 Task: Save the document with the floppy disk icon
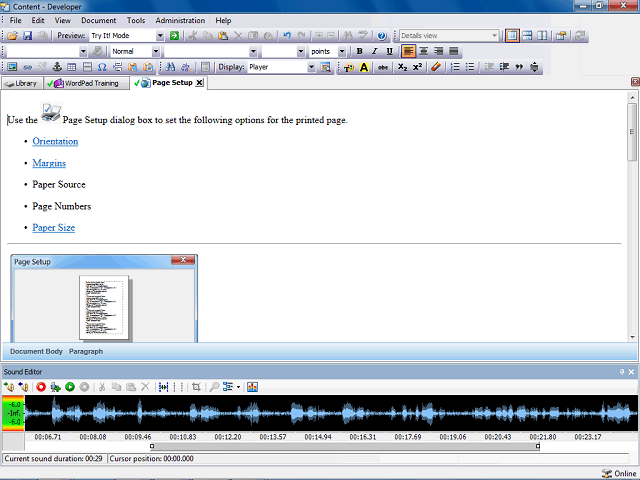point(27,36)
